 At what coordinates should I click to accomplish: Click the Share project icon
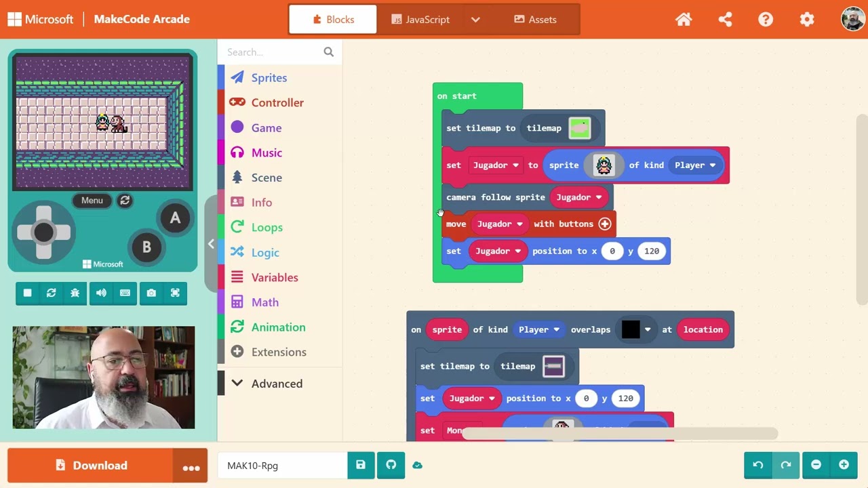[725, 20]
